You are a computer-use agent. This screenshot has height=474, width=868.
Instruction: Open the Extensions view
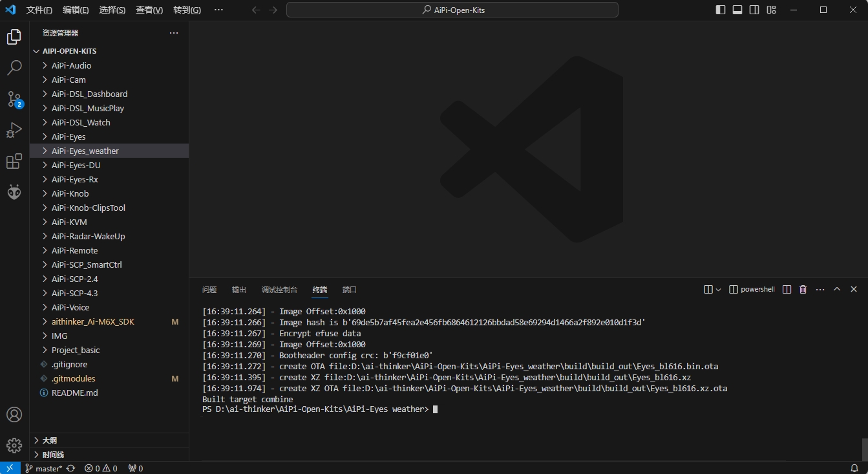coord(14,161)
